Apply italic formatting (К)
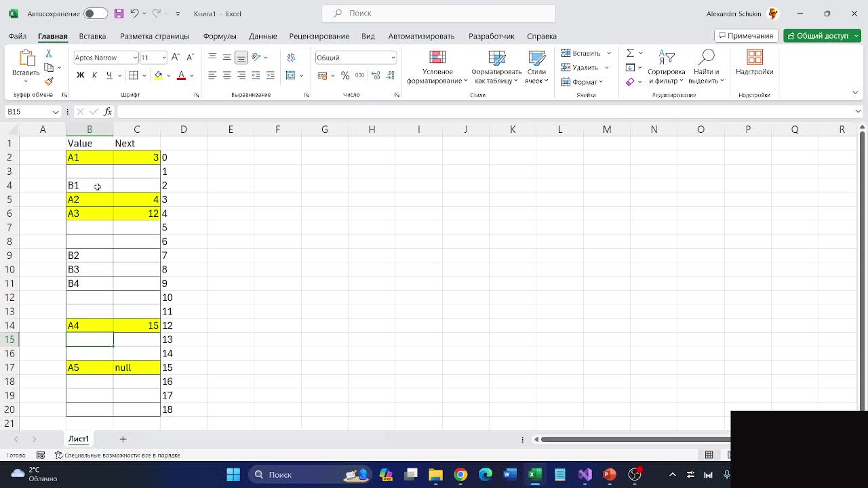Screen dimensions: 868x488 pyautogui.click(x=94, y=75)
